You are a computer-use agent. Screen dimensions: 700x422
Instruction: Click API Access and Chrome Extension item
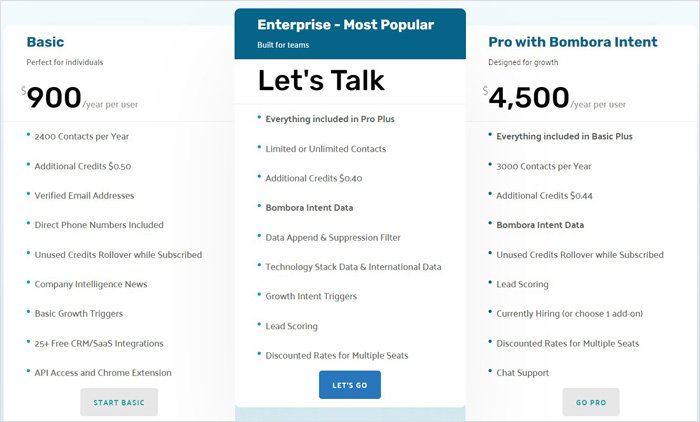pos(103,372)
